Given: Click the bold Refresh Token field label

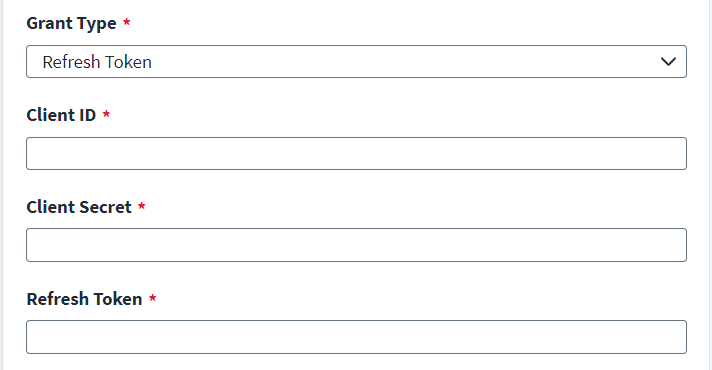Looking at the screenshot, I should coord(84,299).
